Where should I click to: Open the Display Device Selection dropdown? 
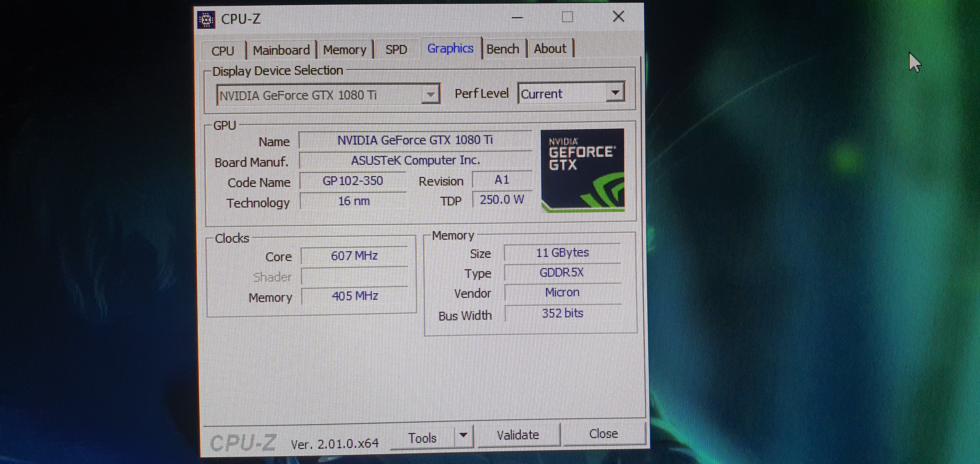click(430, 95)
